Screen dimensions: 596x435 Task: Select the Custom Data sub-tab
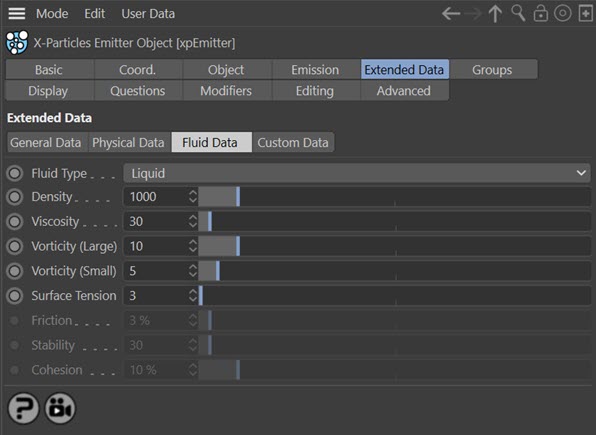(293, 142)
